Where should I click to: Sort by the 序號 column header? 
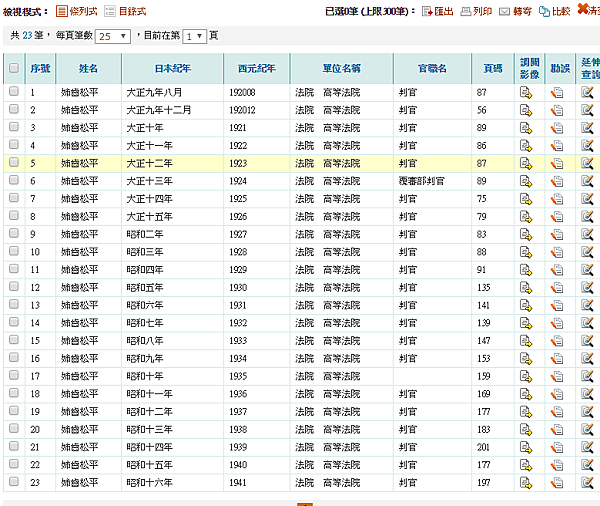point(40,69)
